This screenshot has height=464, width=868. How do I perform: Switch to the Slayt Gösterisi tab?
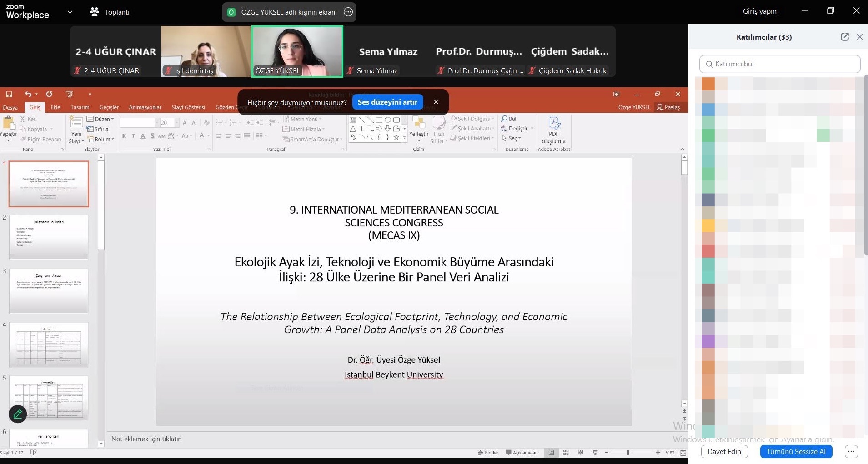[x=188, y=107]
